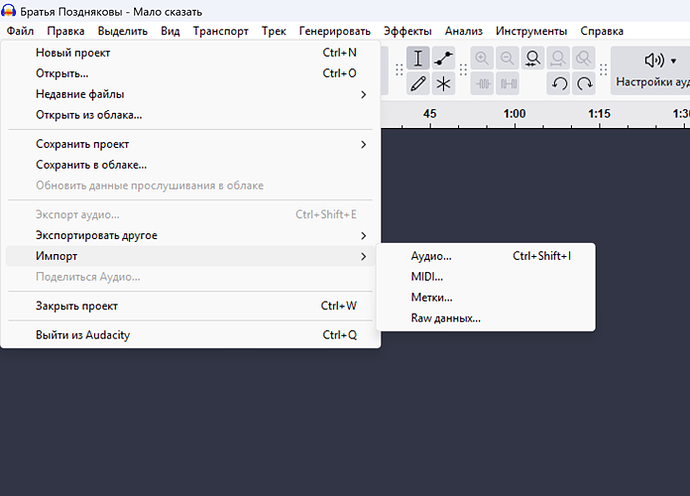
Task: Select MIDI... in Import submenu
Action: 486,277
